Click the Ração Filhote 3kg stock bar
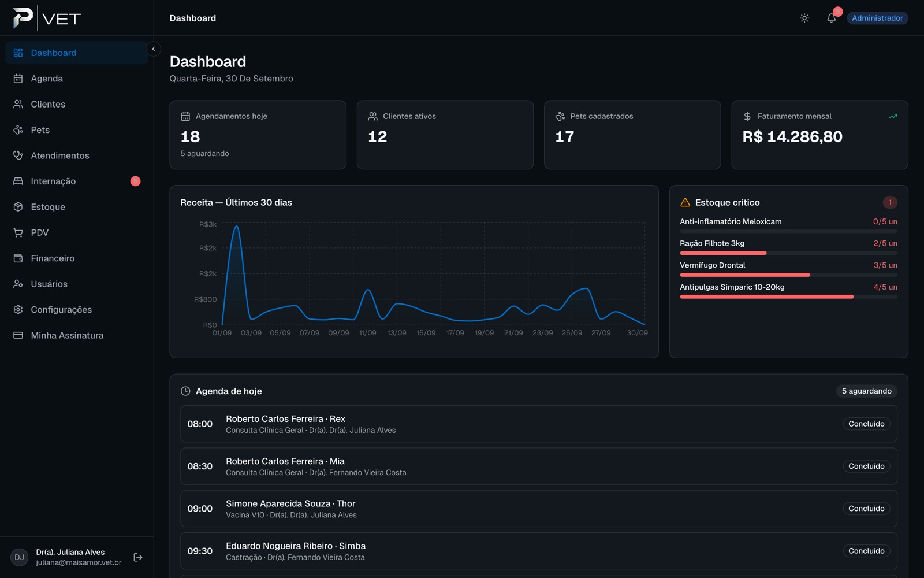The height and width of the screenshot is (578, 924). [x=788, y=253]
